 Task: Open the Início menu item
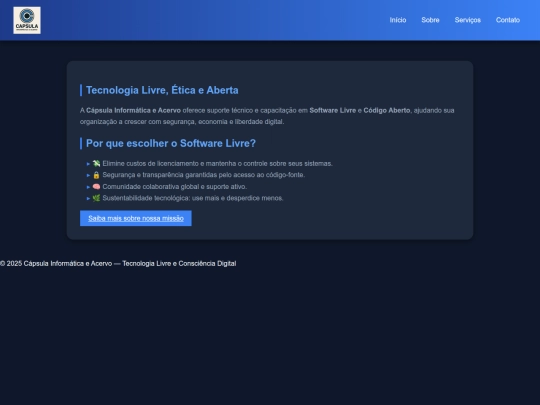(398, 20)
